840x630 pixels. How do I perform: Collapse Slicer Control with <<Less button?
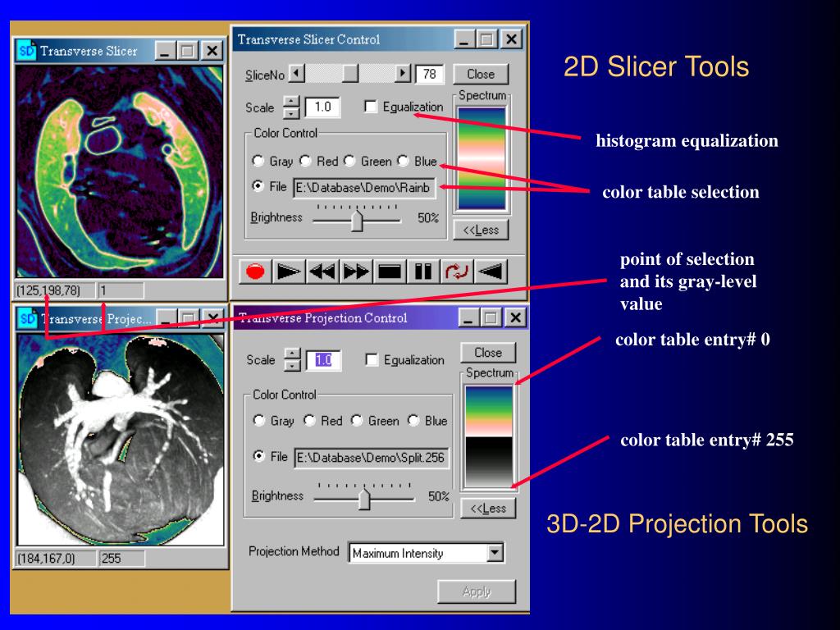tap(481, 230)
